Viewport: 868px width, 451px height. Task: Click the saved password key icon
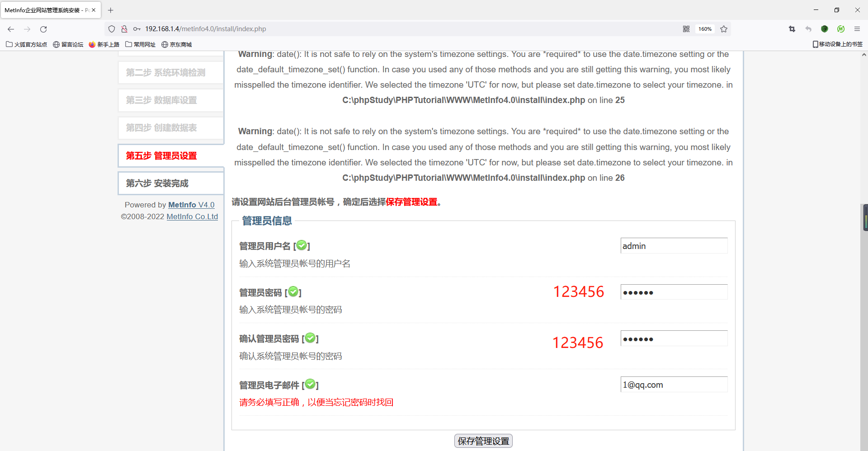tap(137, 29)
